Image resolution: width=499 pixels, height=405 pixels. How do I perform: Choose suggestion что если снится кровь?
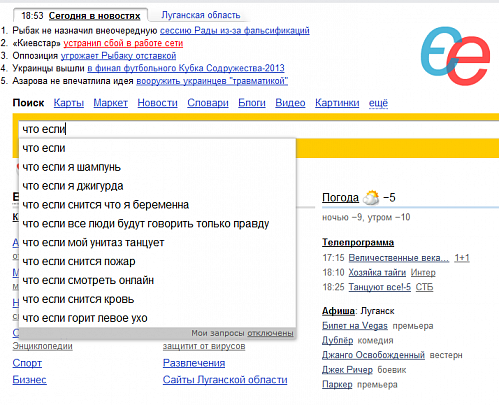tap(157, 299)
